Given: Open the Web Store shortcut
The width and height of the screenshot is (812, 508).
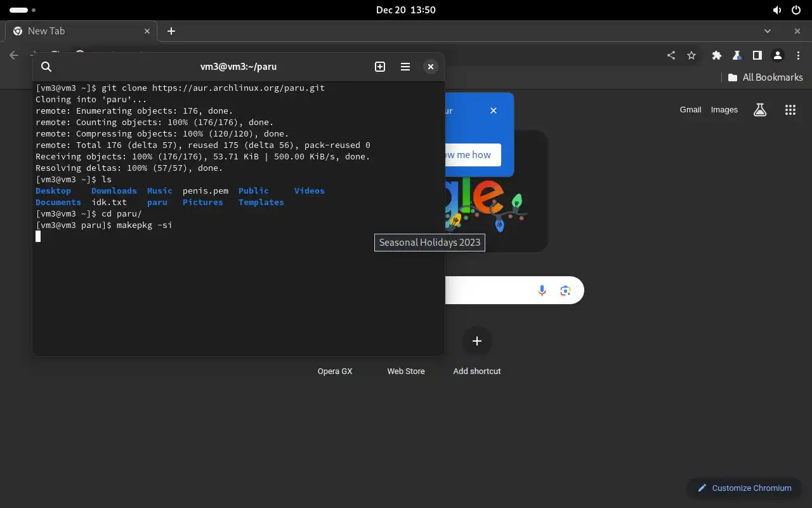Looking at the screenshot, I should pos(406,371).
